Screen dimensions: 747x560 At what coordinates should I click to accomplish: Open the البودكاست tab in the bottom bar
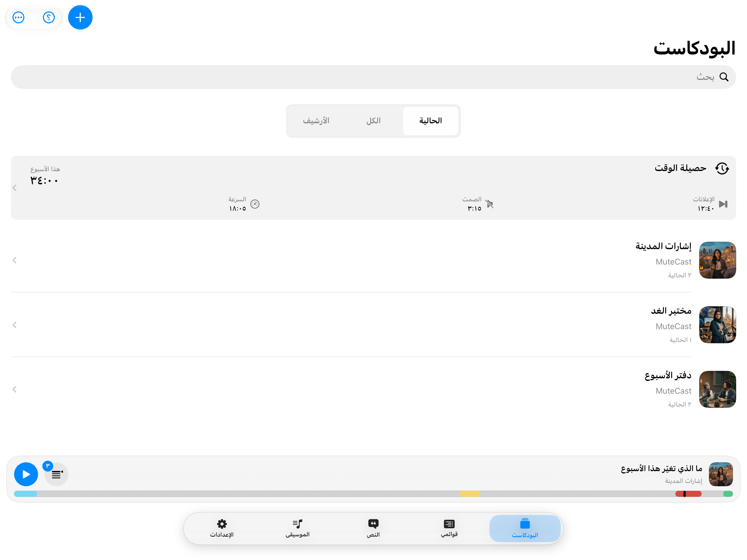pyautogui.click(x=525, y=528)
